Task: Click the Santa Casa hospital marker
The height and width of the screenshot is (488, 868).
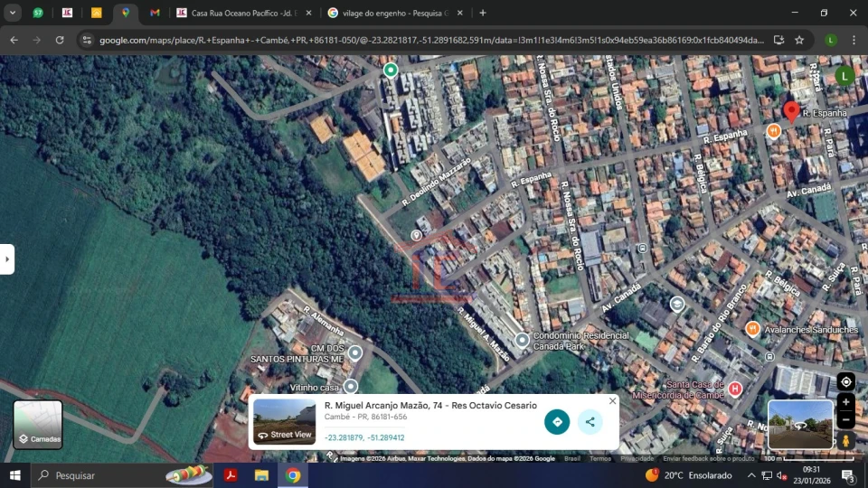Action: (x=735, y=389)
